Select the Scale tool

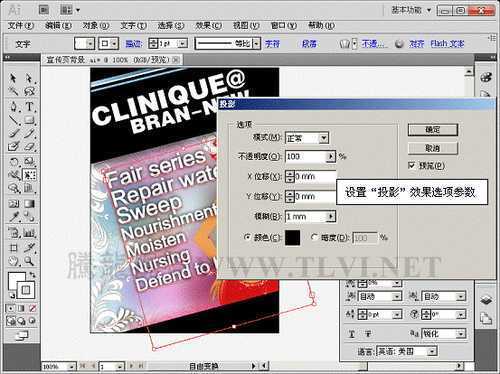tap(29, 162)
